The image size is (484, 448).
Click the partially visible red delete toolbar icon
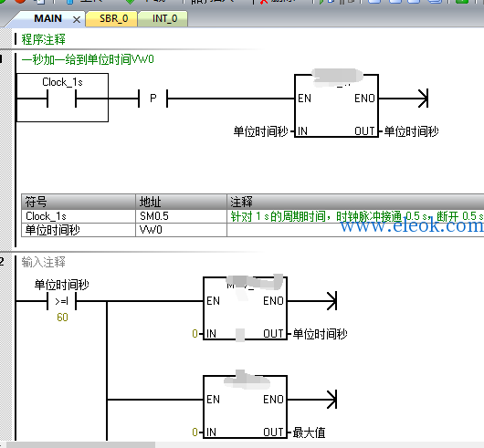(264, 2)
